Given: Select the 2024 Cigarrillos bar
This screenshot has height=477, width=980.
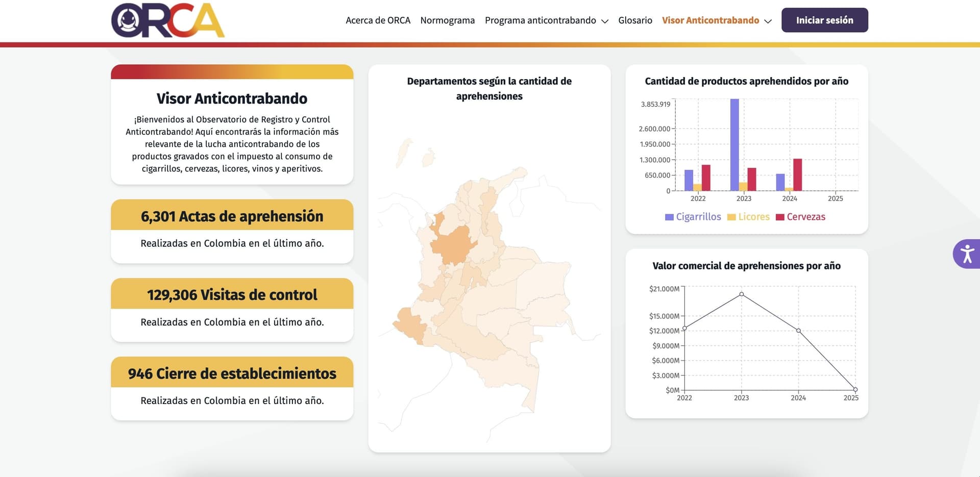Looking at the screenshot, I should pyautogui.click(x=780, y=183).
